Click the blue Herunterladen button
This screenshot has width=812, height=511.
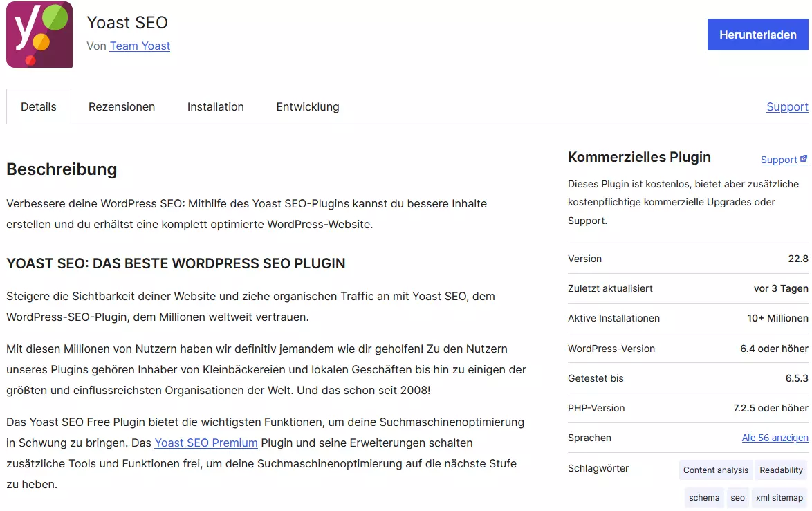[757, 34]
